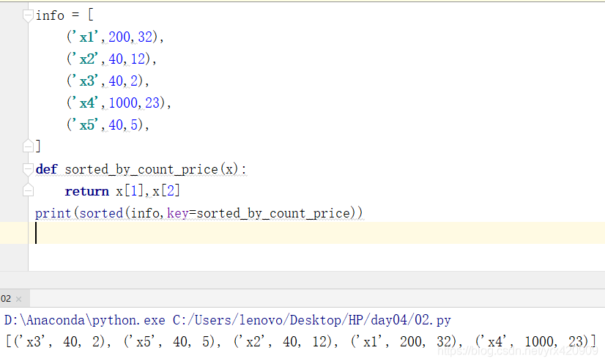The height and width of the screenshot is (364, 605).
Task: Click the def keyword
Action: coord(46,169)
